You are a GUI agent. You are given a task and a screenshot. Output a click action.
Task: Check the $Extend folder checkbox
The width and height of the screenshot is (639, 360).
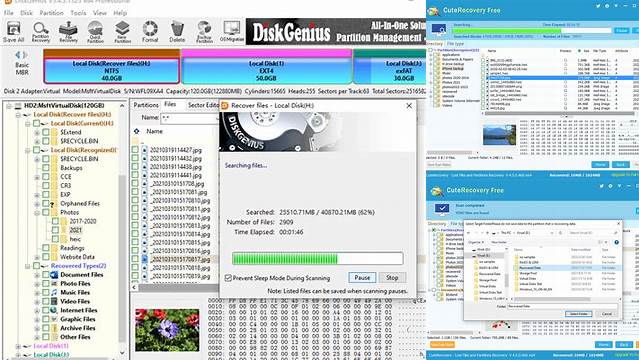tap(46, 133)
